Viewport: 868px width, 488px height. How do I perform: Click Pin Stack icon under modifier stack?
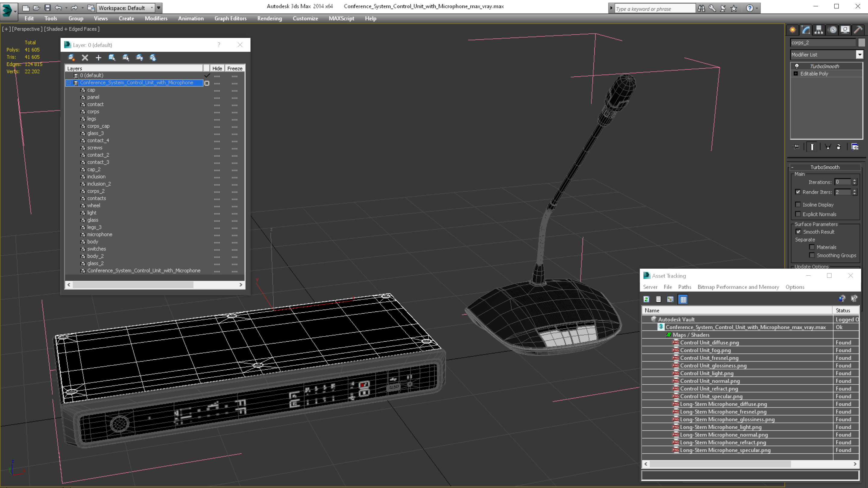coord(796,147)
